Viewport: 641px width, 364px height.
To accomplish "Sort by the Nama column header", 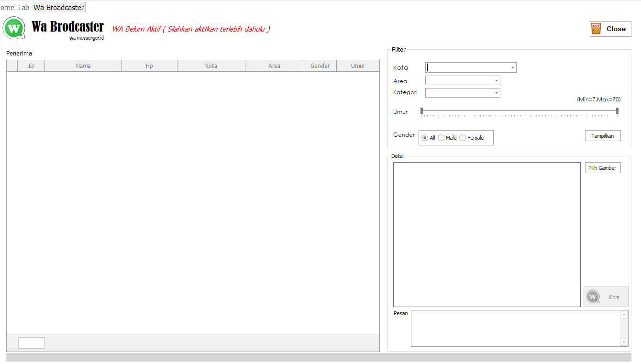I will 83,66.
